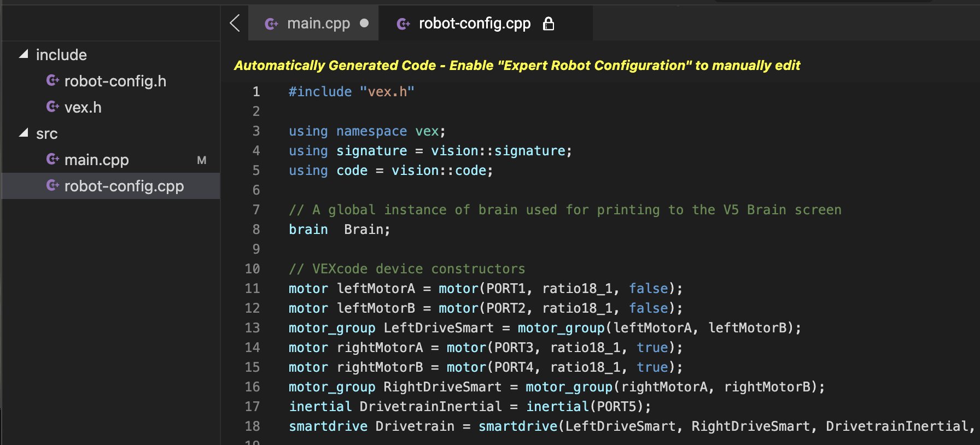Click the comment about the global brain instance
The image size is (980, 445).
coord(565,210)
